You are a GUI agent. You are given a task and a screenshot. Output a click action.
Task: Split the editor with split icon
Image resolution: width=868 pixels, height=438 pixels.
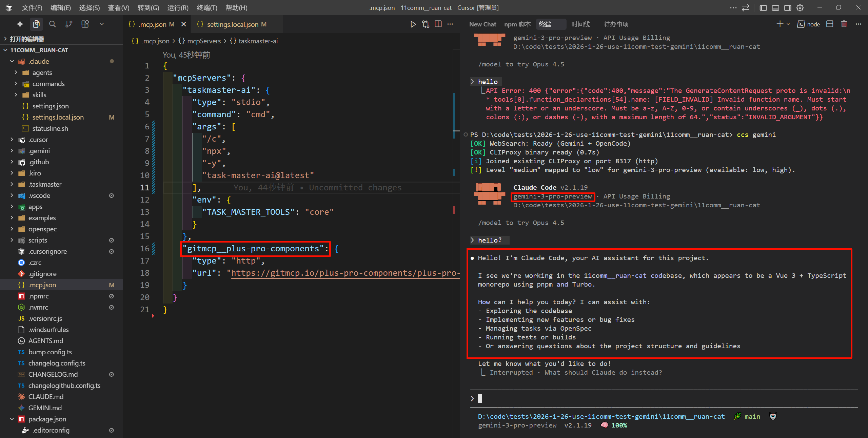[438, 24]
